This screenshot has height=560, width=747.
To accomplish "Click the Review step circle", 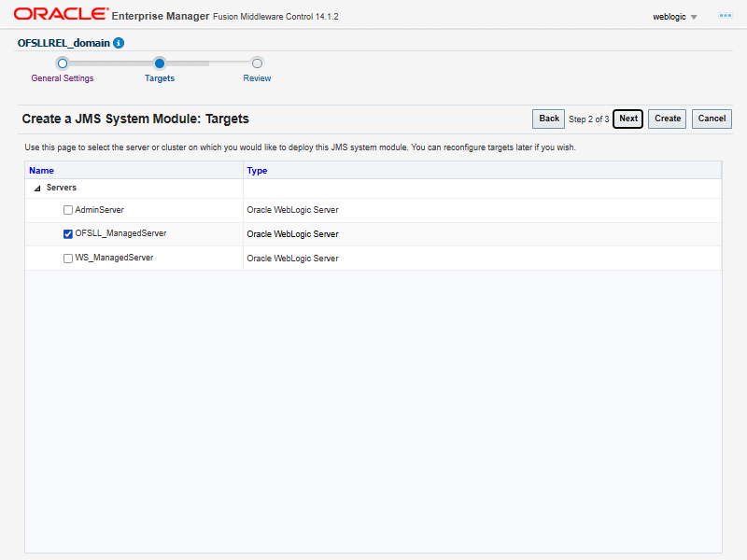I will [258, 63].
